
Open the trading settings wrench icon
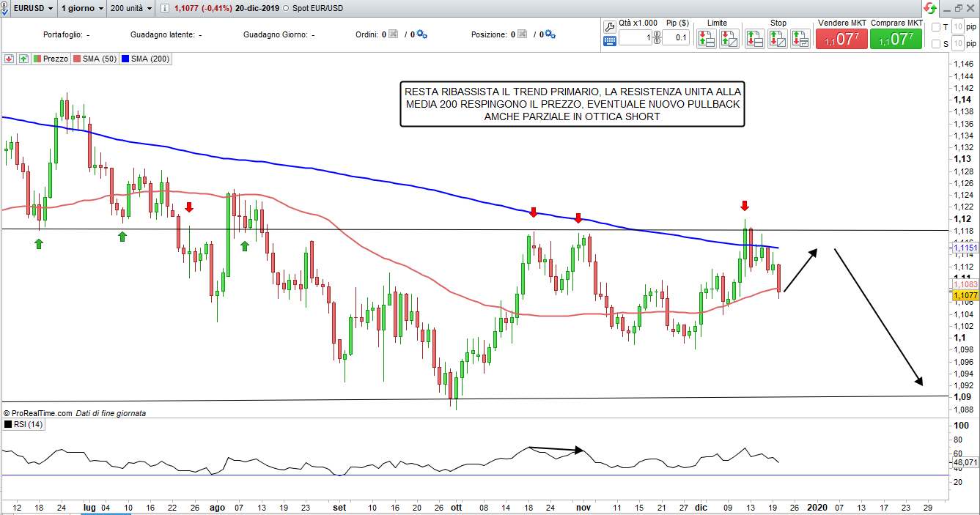point(610,26)
